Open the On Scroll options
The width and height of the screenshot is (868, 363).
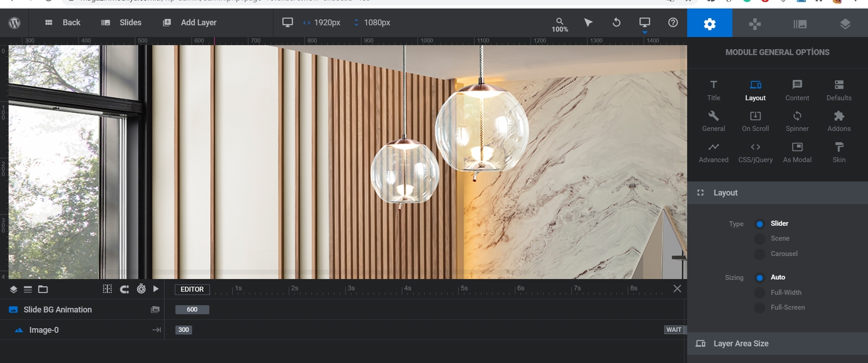pos(755,121)
